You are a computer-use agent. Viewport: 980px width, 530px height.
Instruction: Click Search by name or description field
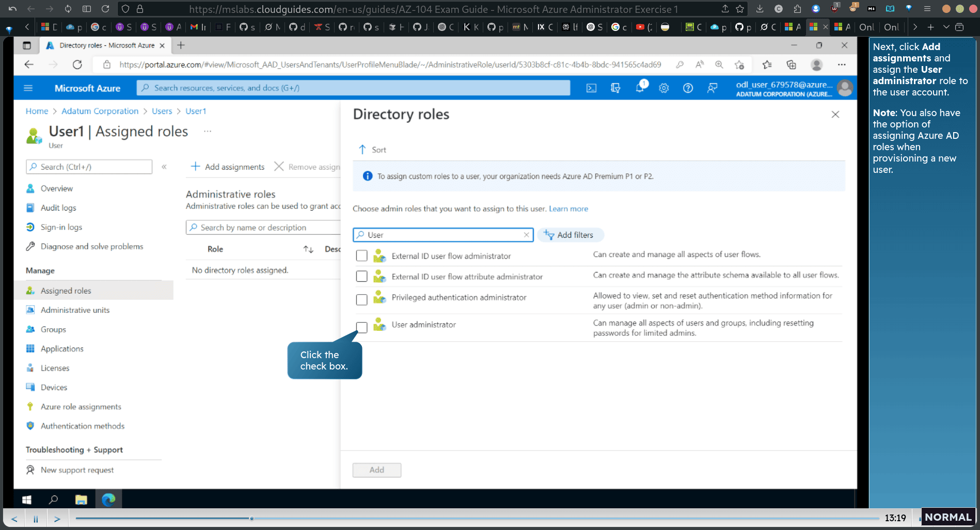pos(263,227)
